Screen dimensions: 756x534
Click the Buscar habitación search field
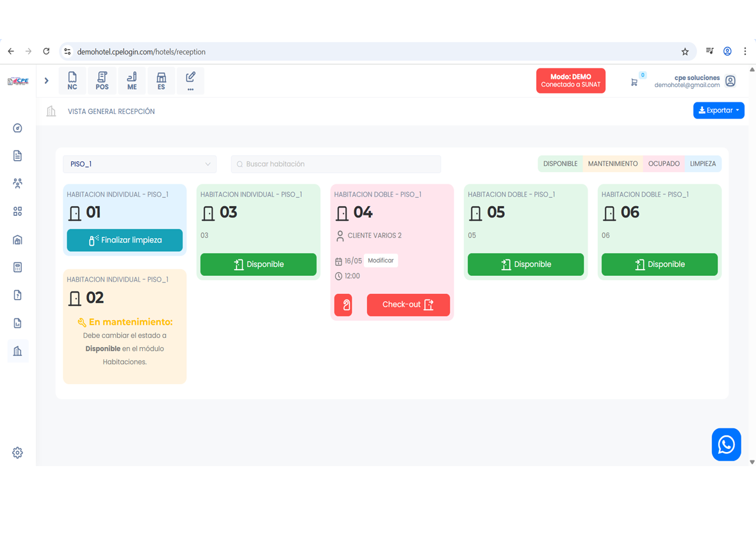336,164
